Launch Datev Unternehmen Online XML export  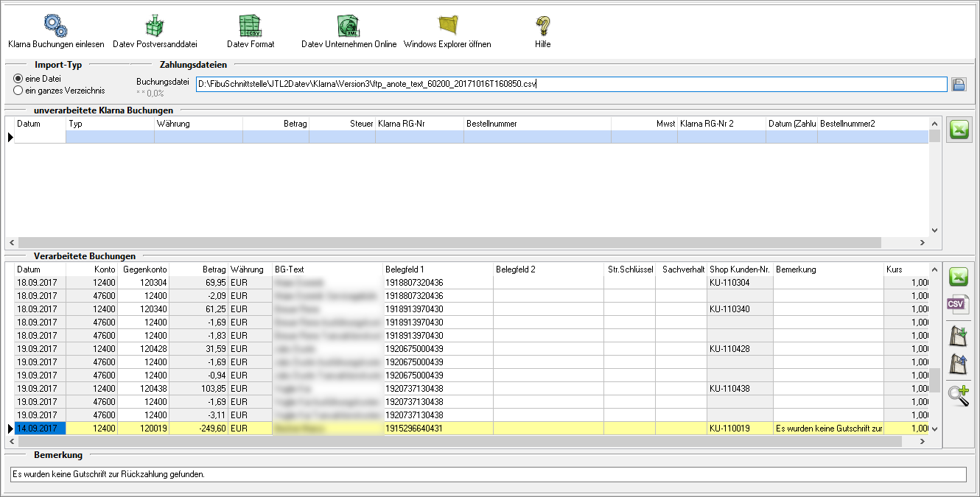coord(349,26)
